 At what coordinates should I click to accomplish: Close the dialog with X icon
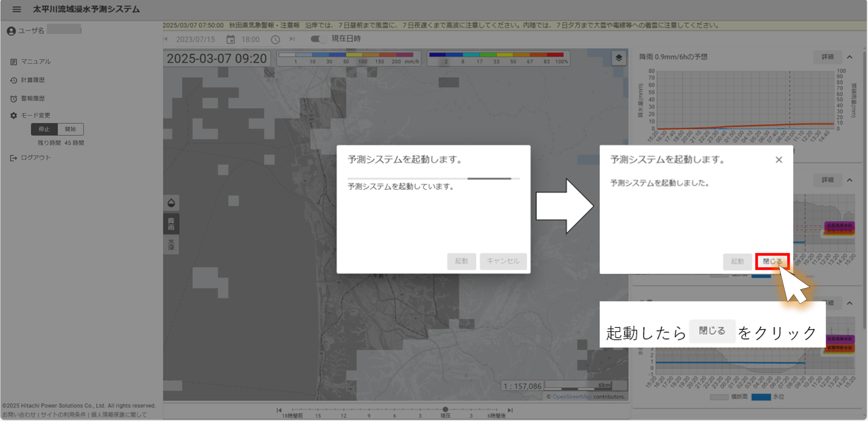point(779,159)
